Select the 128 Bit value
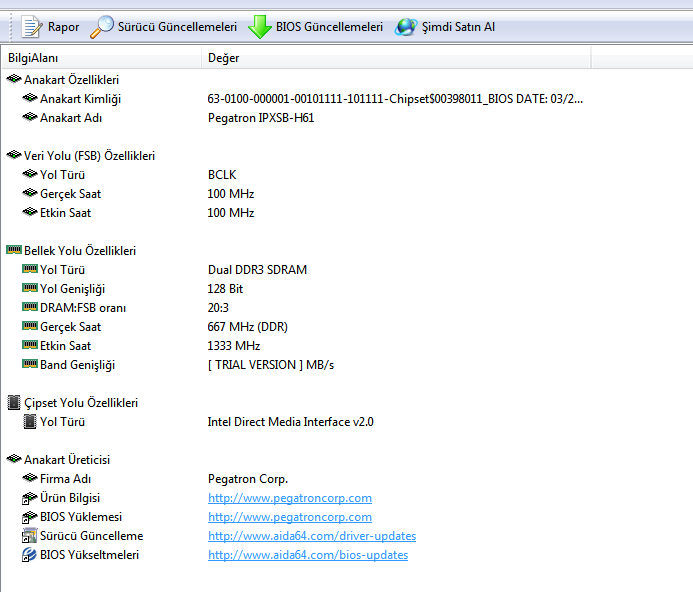This screenshot has width=693, height=592. point(225,289)
